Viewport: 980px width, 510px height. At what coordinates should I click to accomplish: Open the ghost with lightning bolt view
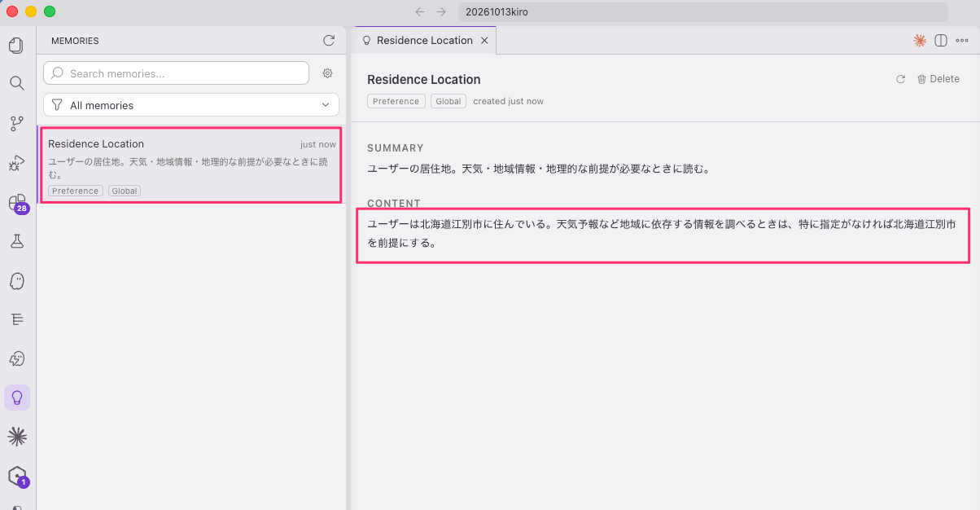click(x=16, y=358)
